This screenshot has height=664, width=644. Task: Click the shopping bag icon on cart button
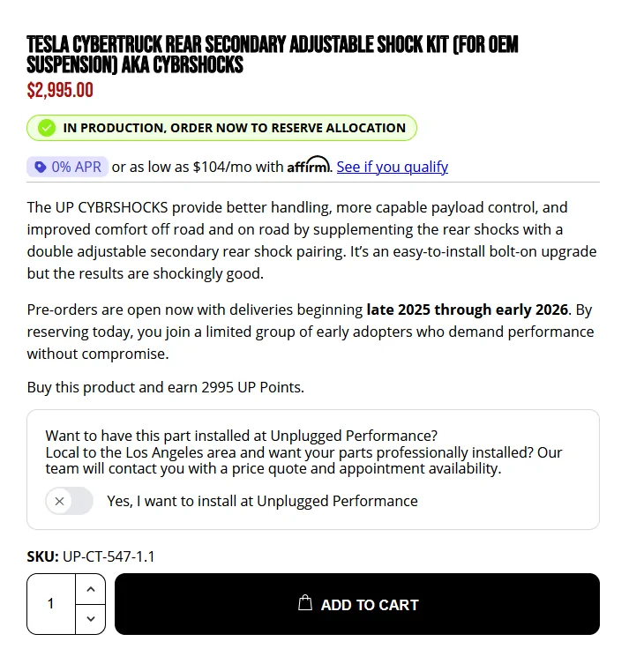point(305,602)
